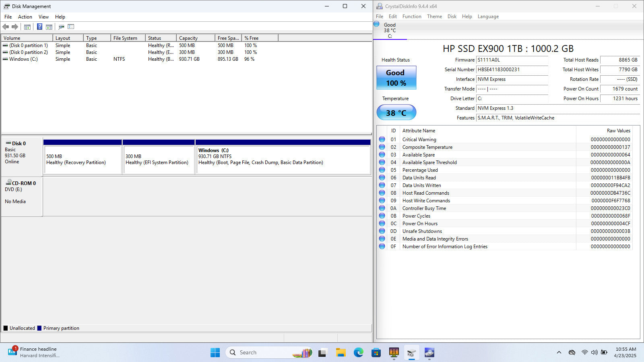Click the Status column header
The width and height of the screenshot is (644, 362).
coord(161,38)
